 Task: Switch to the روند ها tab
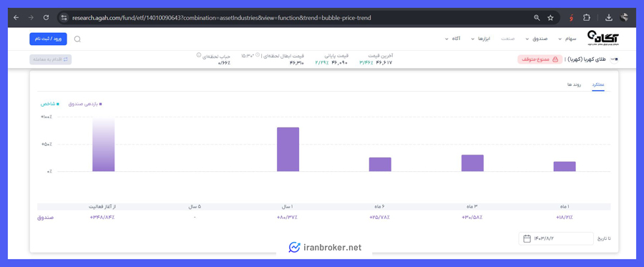coord(573,84)
